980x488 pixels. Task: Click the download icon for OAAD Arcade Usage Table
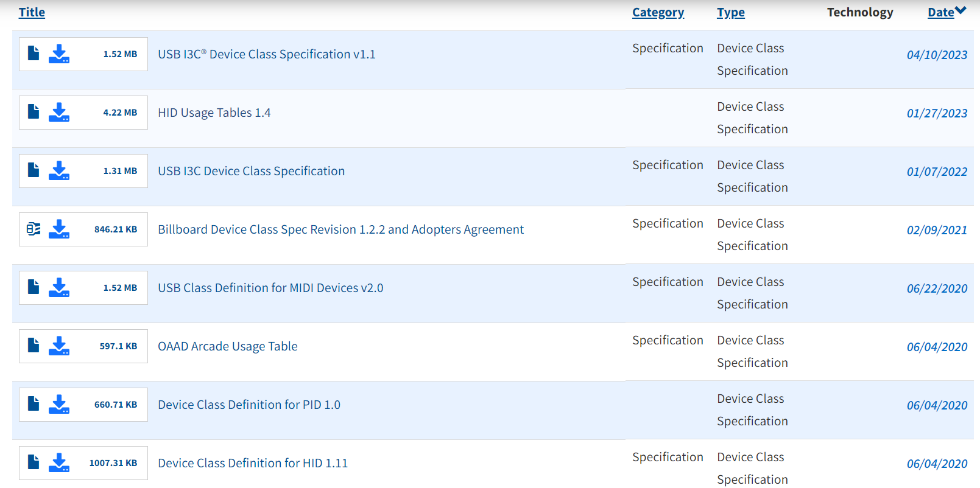coord(59,346)
